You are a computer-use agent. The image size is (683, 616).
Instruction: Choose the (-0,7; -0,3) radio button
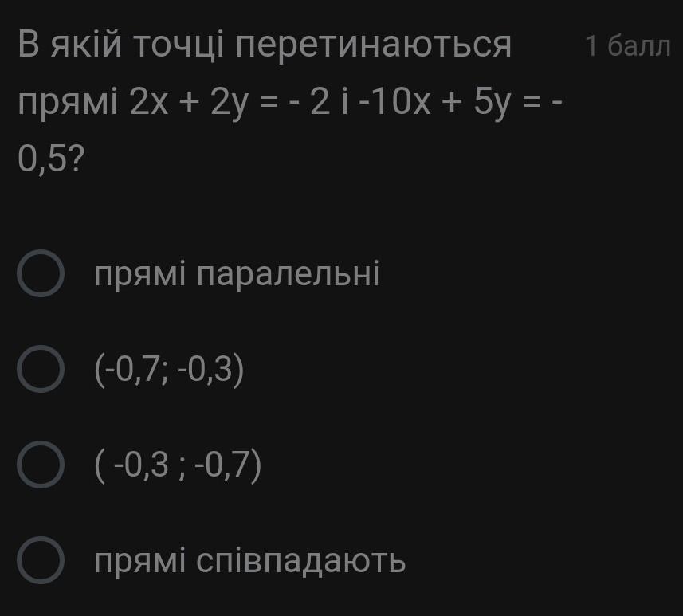coord(41,369)
